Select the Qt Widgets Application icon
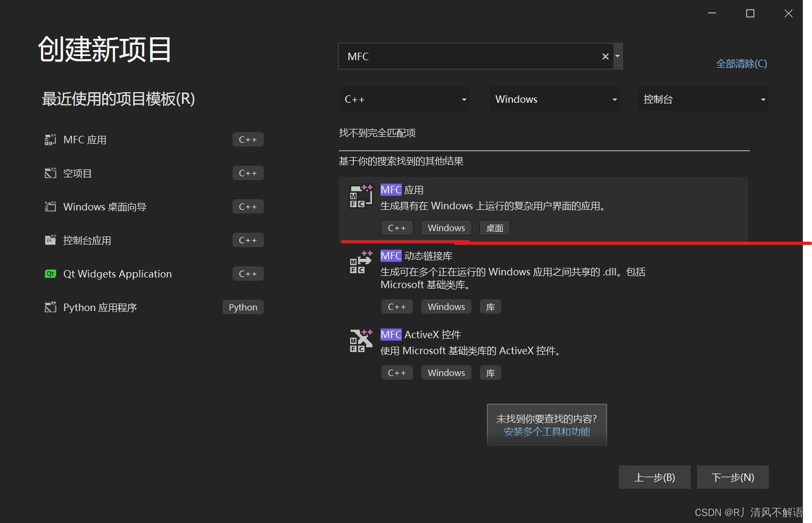Image resolution: width=812 pixels, height=523 pixels. tap(50, 273)
